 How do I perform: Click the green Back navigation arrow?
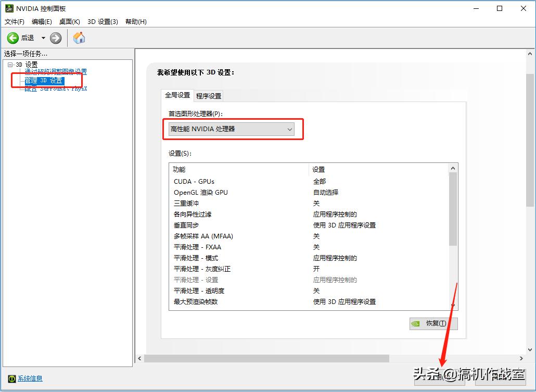12,37
